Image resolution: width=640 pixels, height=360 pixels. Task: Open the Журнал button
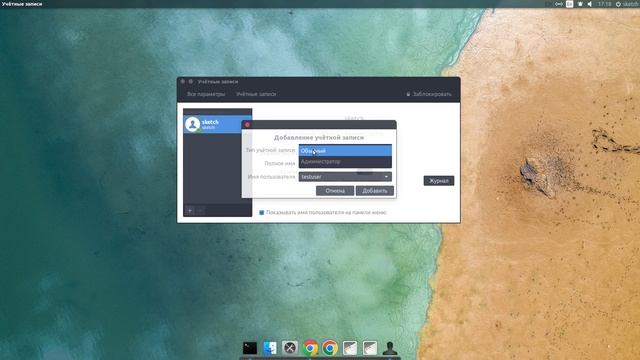[x=439, y=180]
